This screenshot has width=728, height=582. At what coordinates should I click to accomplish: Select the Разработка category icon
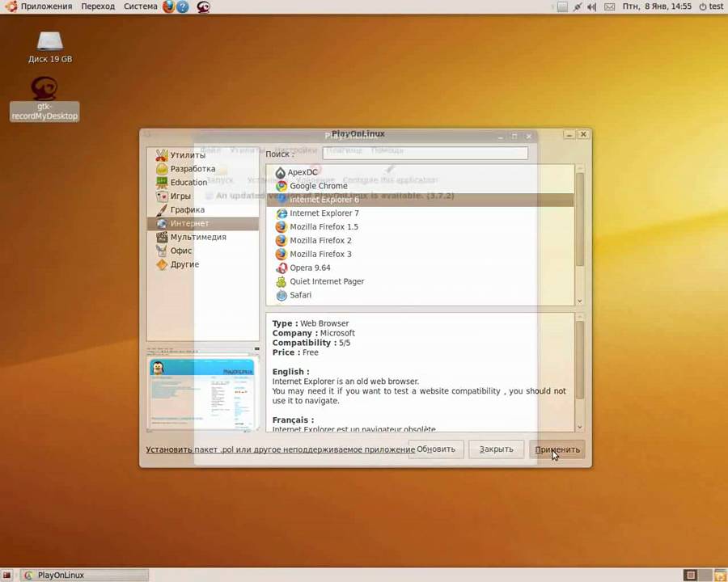(162, 169)
